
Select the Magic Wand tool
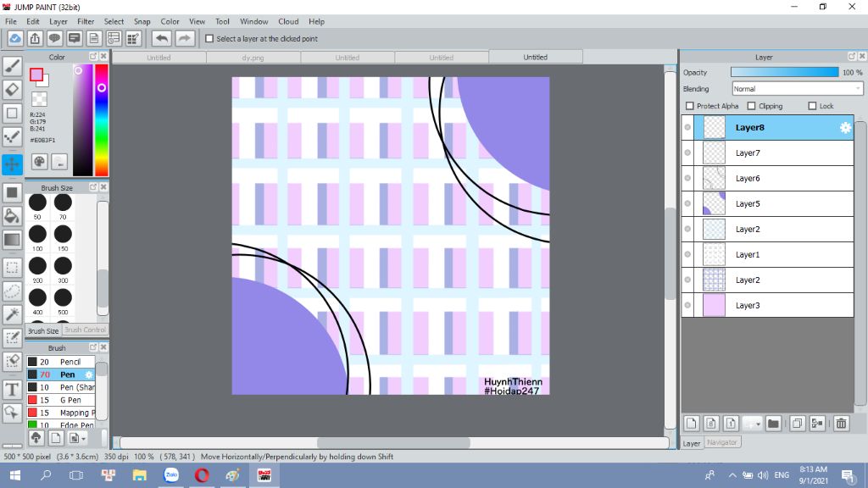(x=12, y=314)
